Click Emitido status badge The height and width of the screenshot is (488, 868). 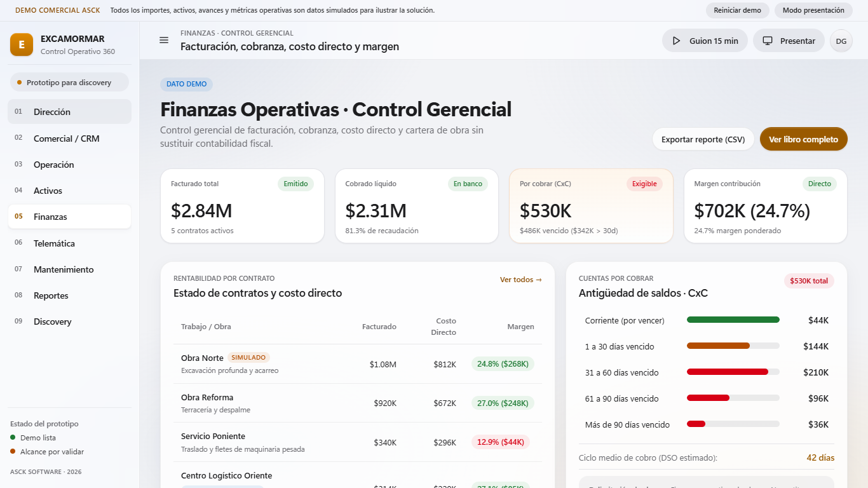(x=295, y=184)
